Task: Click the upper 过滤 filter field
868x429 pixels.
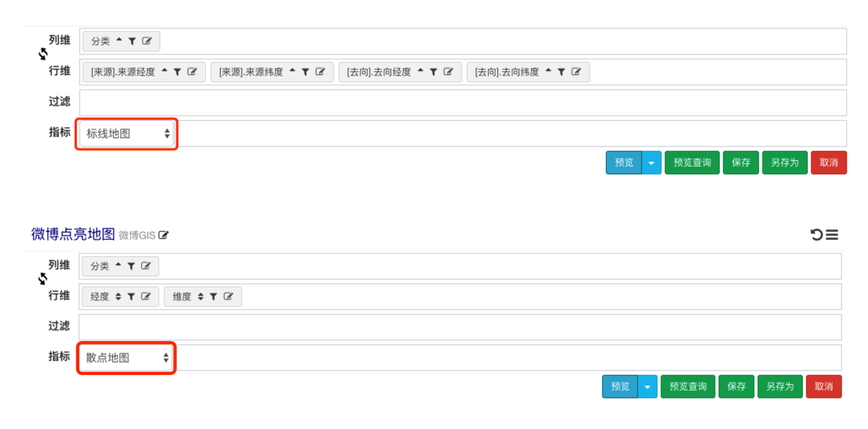Action: tap(463, 103)
